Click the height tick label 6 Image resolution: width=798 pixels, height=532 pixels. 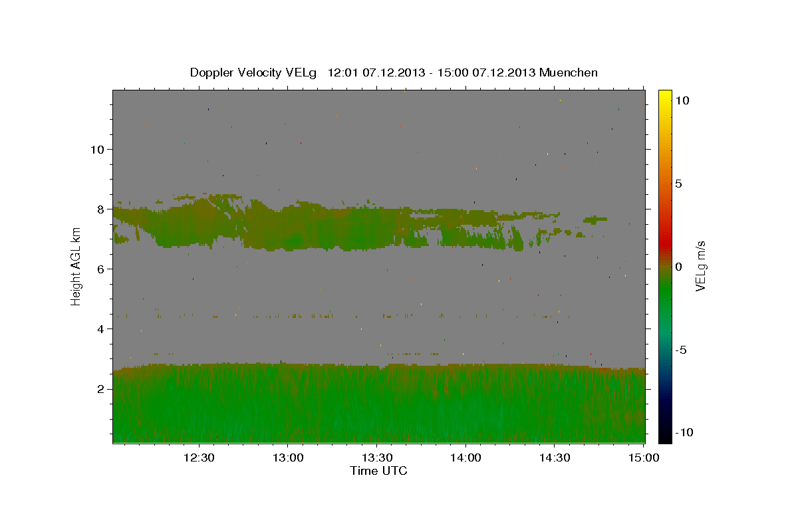tap(101, 269)
